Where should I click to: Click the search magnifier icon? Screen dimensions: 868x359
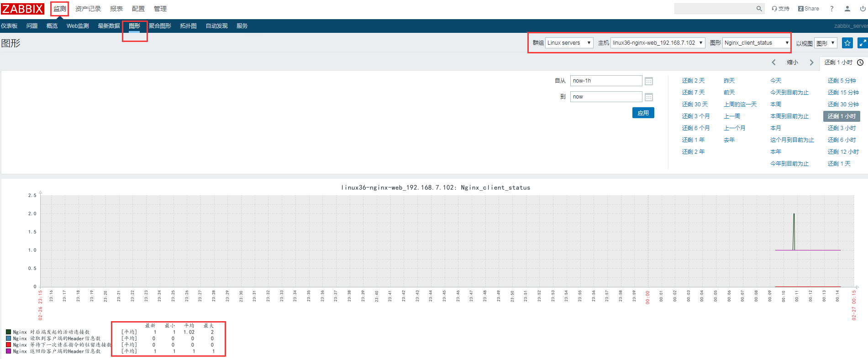(759, 9)
